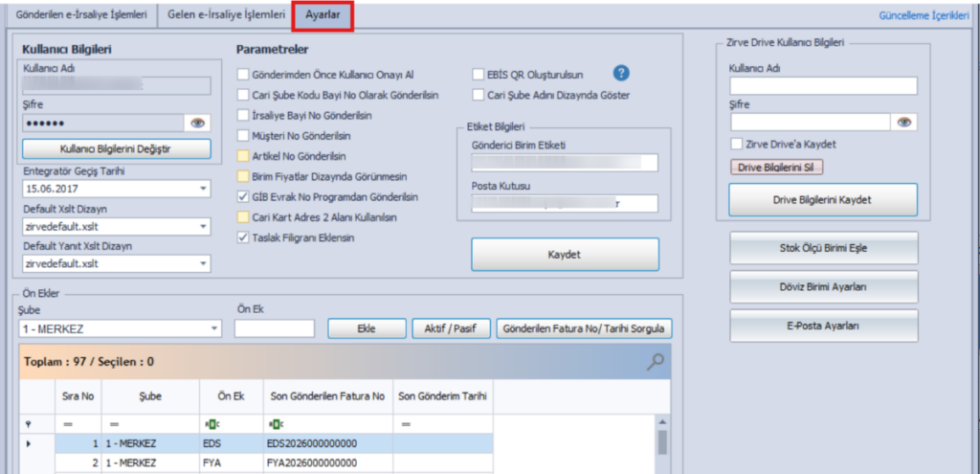Toggle Birim Fiyatlar Dizaynda Görünmesin
The height and width of the screenshot is (474, 980).
(x=242, y=176)
